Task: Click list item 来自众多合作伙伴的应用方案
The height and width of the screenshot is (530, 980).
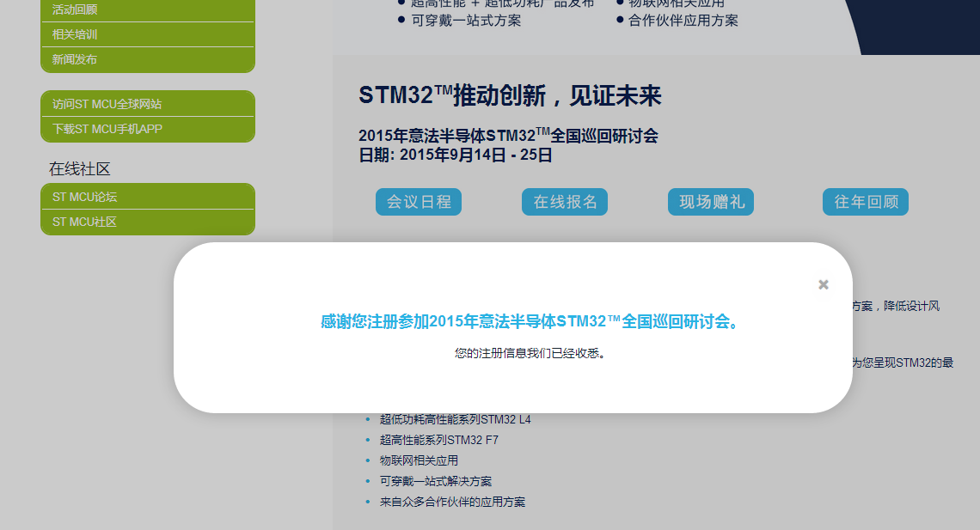Action: point(452,502)
